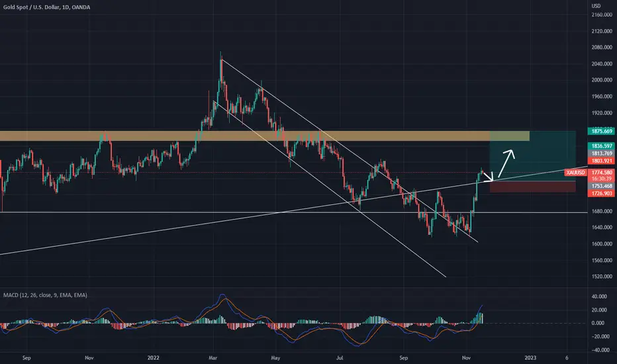Select the red stop-loss zone of the position
Screen dimensions: 617x364
click(533, 187)
